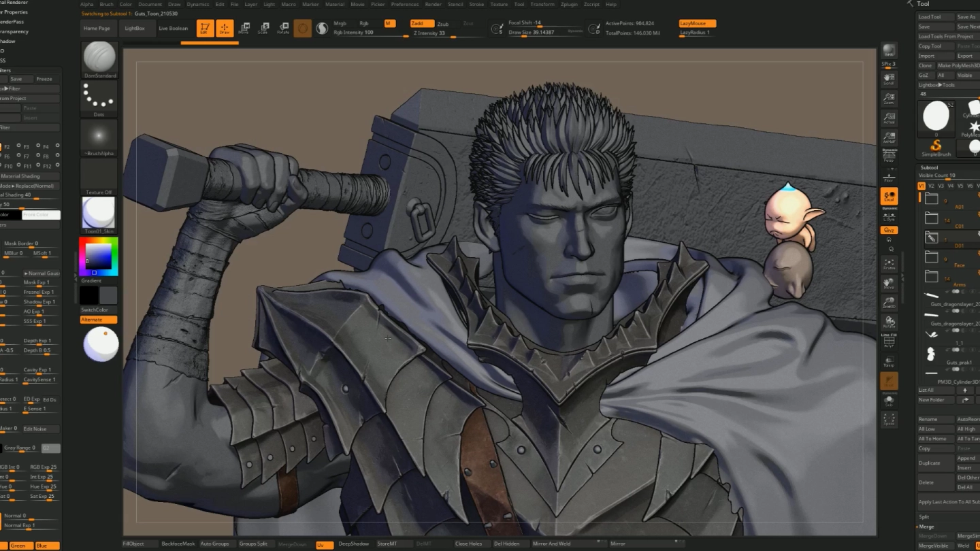The width and height of the screenshot is (980, 551).
Task: Open the Brush menu
Action: [x=106, y=4]
